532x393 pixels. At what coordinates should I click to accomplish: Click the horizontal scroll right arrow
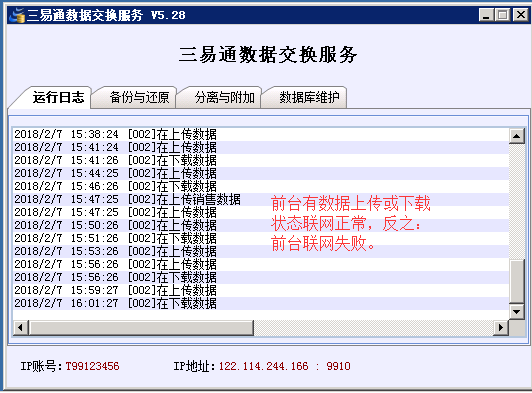[501, 328]
